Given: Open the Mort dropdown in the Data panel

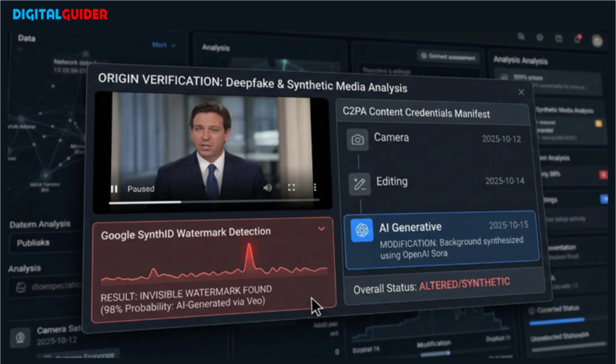Looking at the screenshot, I should pos(164,45).
